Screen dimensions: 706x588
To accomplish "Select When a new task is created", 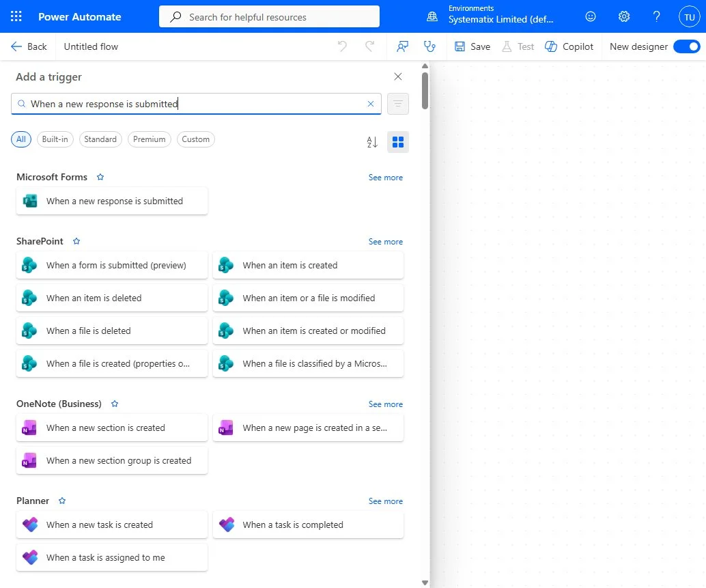I will point(112,525).
